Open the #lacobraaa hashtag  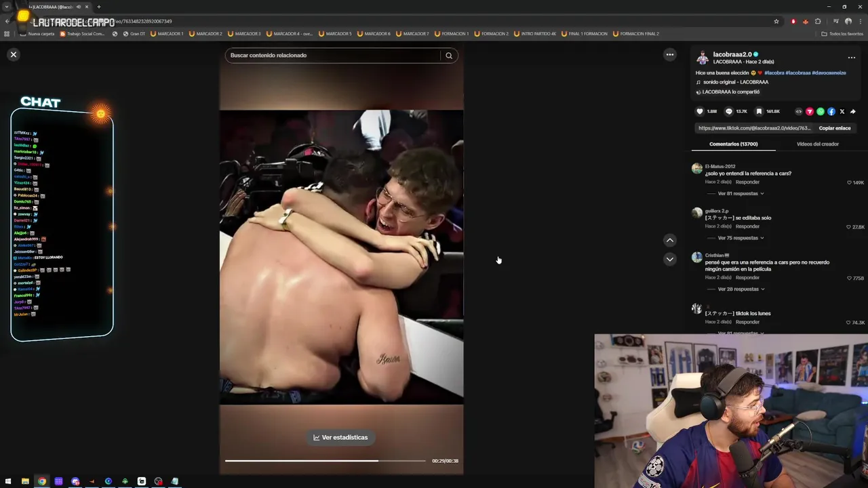pos(798,73)
